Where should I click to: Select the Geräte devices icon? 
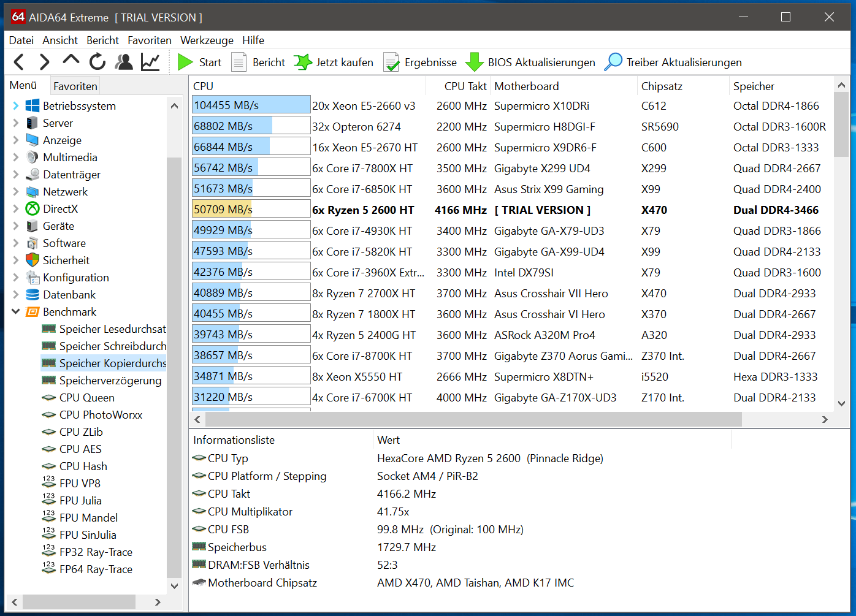click(x=32, y=226)
